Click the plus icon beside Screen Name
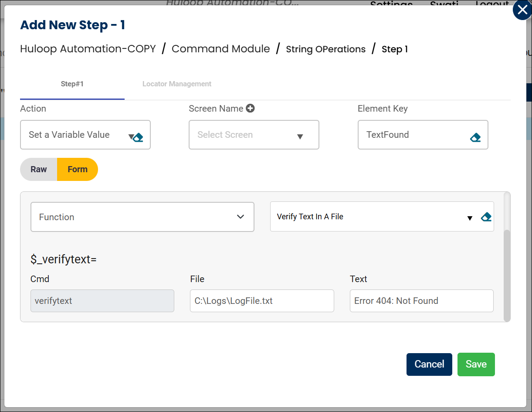This screenshot has height=412, width=532. coord(250,109)
